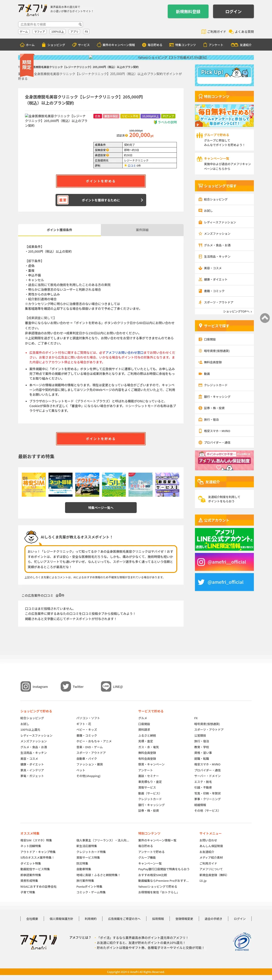
Task: Open メンズファッション sidebar category
Action: coord(224,234)
